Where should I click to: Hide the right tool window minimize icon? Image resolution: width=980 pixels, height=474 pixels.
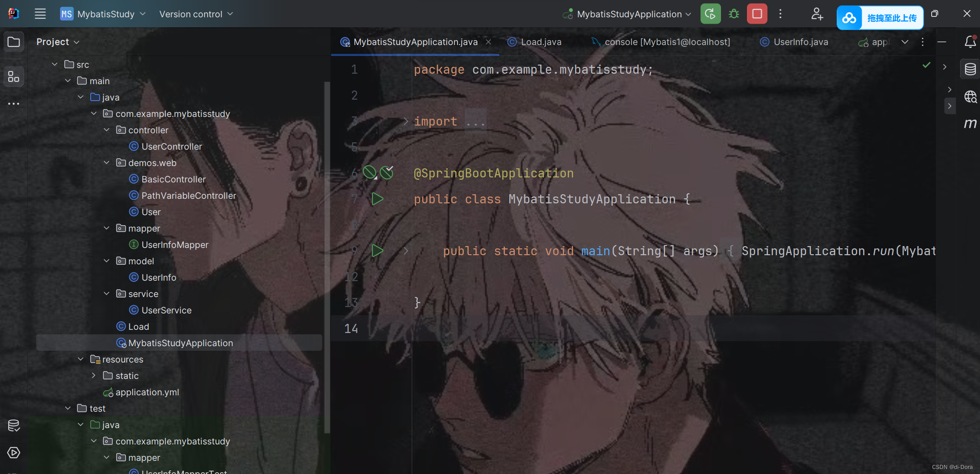pos(942,42)
